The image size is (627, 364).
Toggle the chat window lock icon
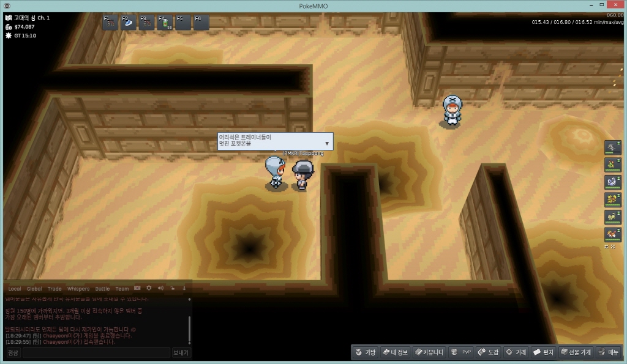pyautogui.click(x=173, y=288)
